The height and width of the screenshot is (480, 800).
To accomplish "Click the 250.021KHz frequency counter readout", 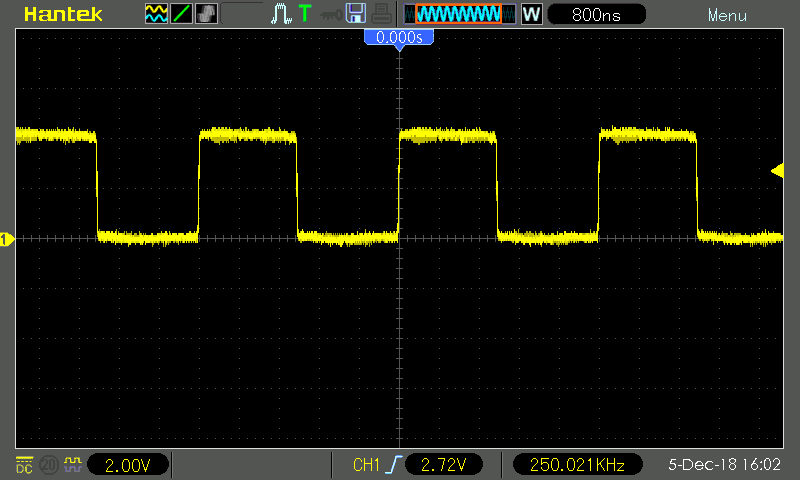I will click(578, 465).
